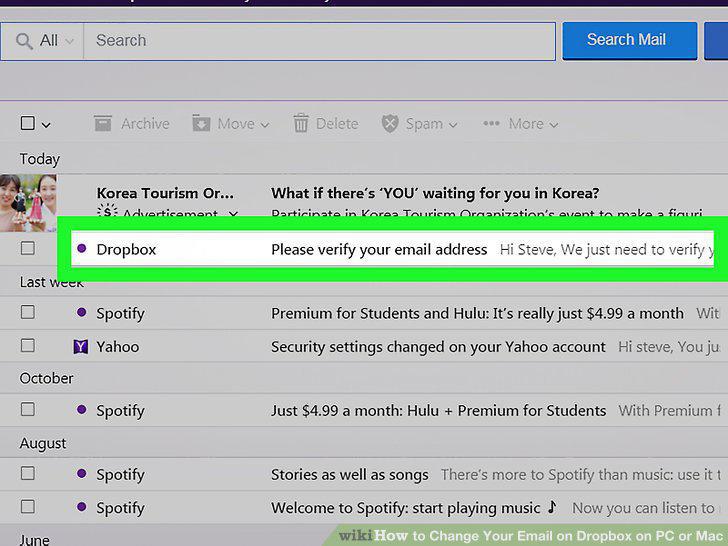Open "What if there's 'YOU' waiting" ad
The height and width of the screenshot is (546, 728).
tap(435, 193)
